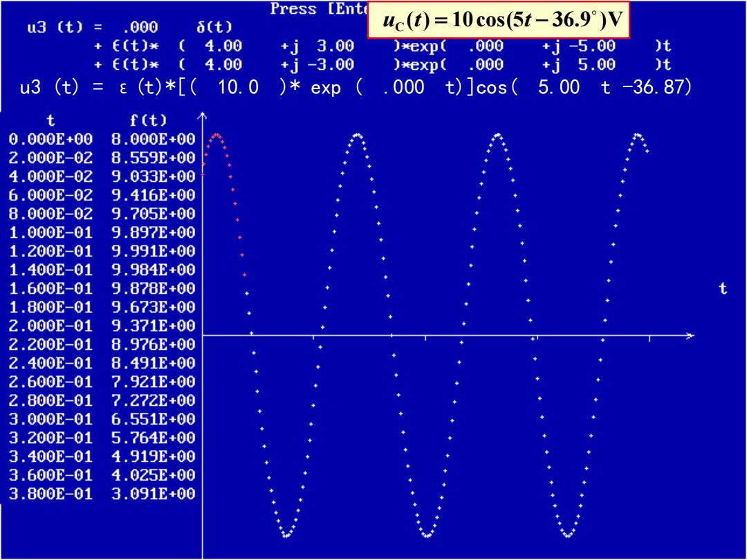
Task: Select the f(t) value 9.033E+00
Action: tap(154, 177)
